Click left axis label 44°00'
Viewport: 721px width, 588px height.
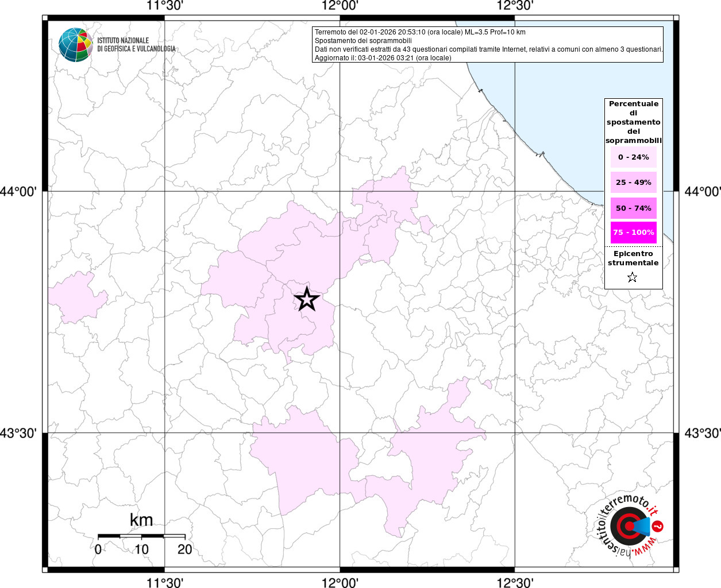[18, 191]
